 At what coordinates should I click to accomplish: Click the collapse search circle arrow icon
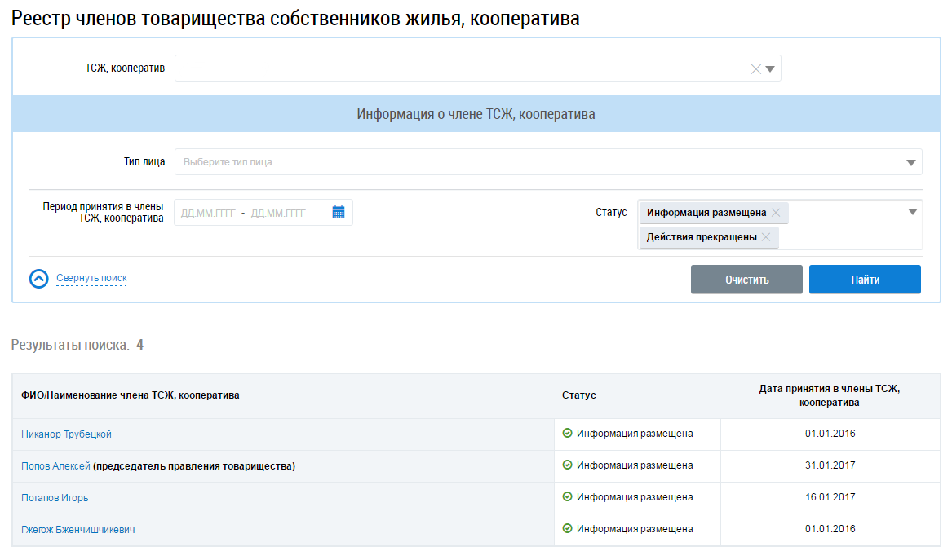[x=39, y=279]
